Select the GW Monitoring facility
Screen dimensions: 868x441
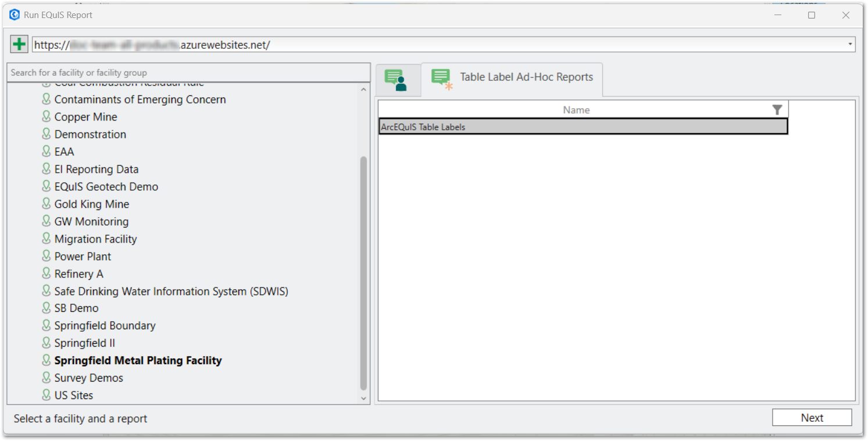click(91, 222)
